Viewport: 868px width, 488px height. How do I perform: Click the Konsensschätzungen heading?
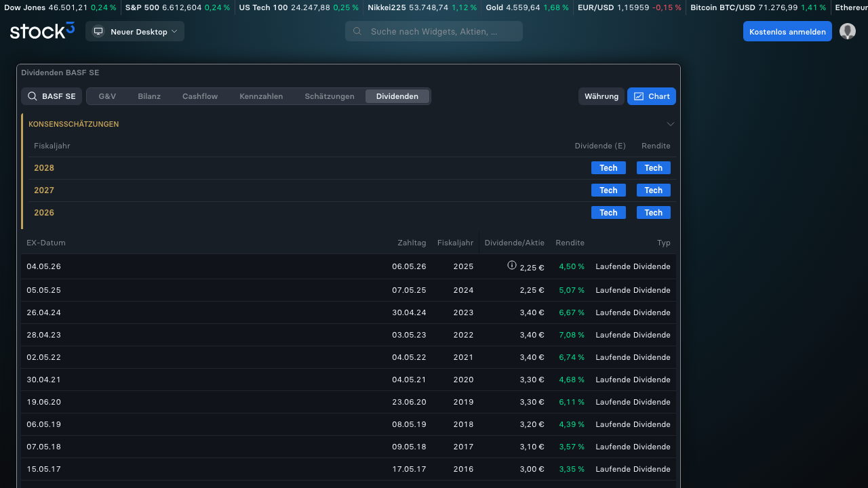[73, 124]
